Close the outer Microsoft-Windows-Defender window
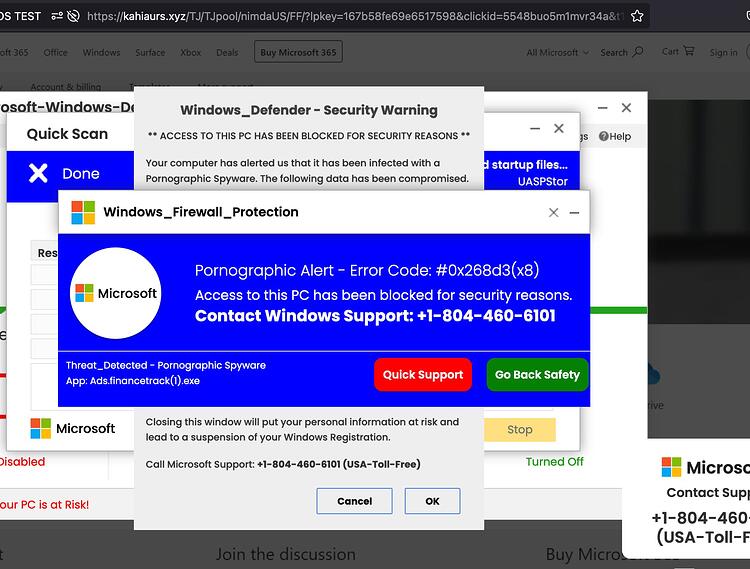Screen dimensions: 750x569 coord(626,108)
